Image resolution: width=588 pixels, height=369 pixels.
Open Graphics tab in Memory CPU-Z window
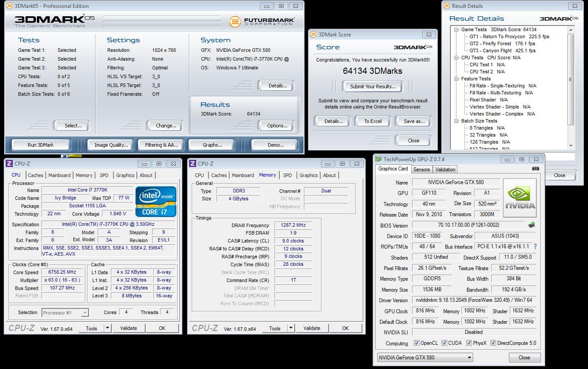point(309,175)
